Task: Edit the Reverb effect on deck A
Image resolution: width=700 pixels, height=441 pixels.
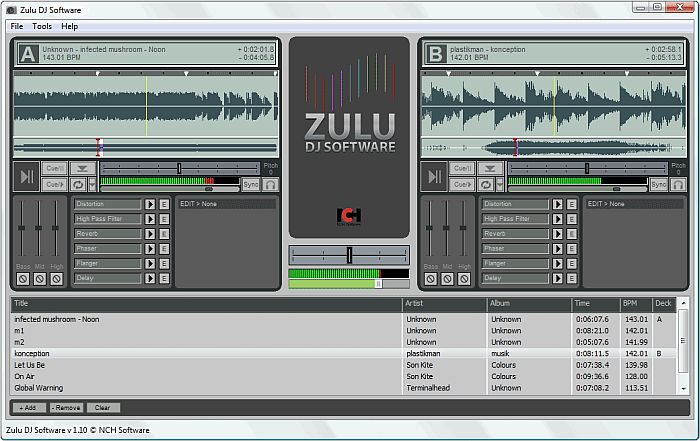Action: (164, 234)
